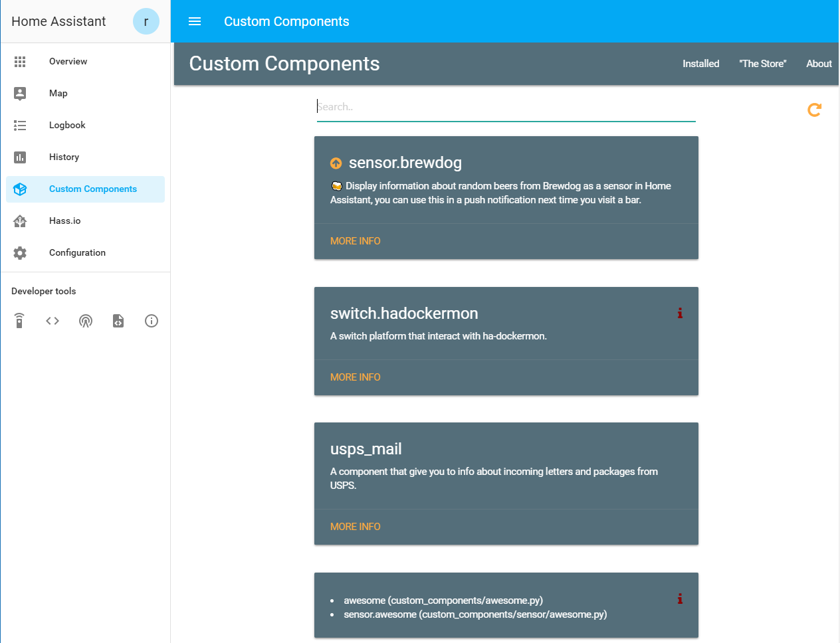Open the Templates developer tool (file code icon)

[118, 321]
